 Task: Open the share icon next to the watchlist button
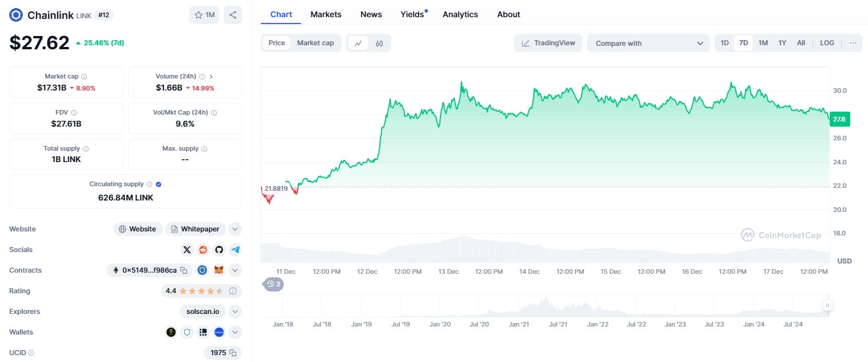pos(232,15)
